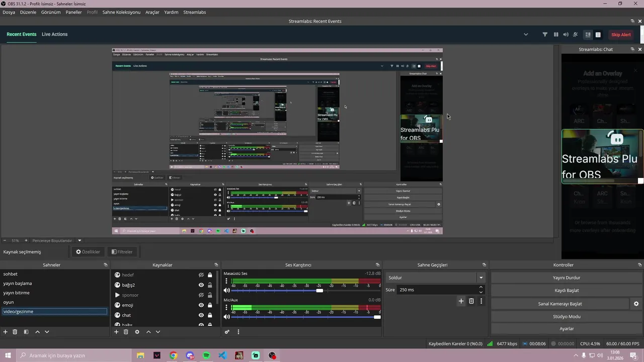The width and height of the screenshot is (644, 362).
Task: Open transition properties three-dot menu
Action: point(481,301)
